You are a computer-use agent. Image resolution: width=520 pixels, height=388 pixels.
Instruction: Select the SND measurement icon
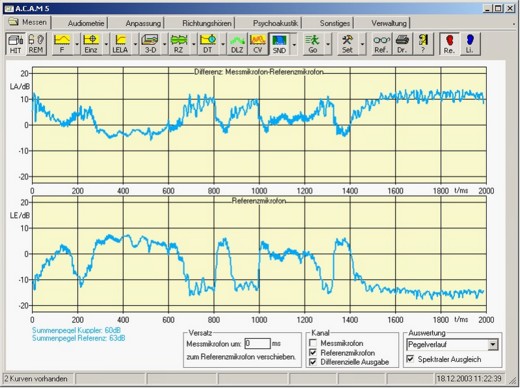pyautogui.click(x=279, y=44)
